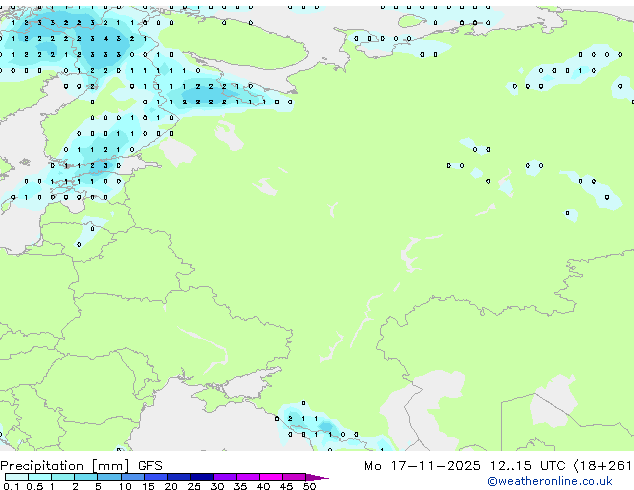Click the 'Precipitation [mm]' title text
The width and height of the screenshot is (634, 490).
tap(65, 466)
